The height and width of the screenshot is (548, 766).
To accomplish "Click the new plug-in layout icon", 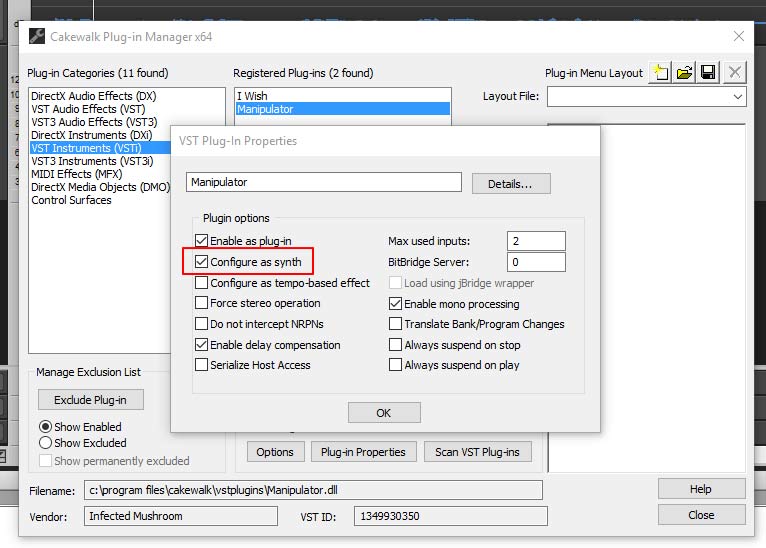I will (x=660, y=72).
